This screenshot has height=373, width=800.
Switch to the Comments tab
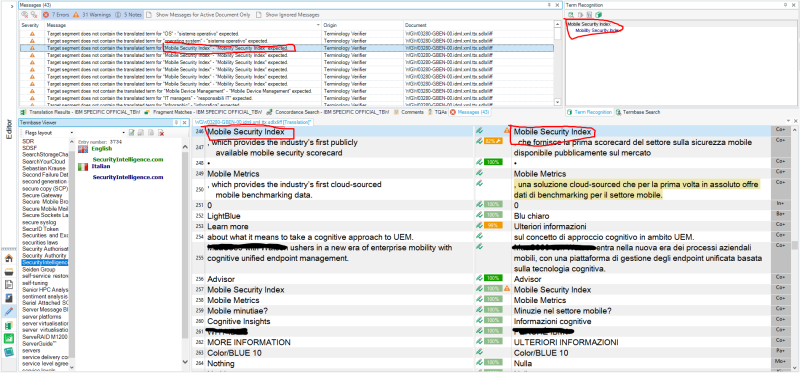click(x=410, y=112)
